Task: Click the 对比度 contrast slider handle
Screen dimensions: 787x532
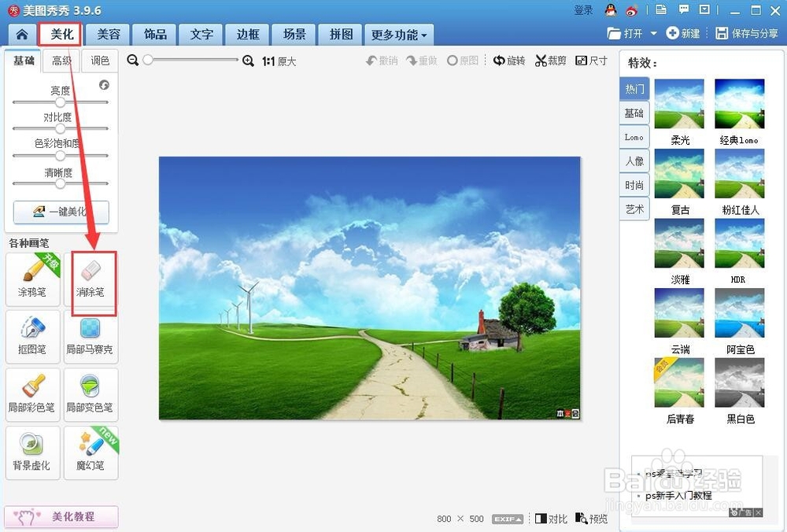Action: (61, 129)
